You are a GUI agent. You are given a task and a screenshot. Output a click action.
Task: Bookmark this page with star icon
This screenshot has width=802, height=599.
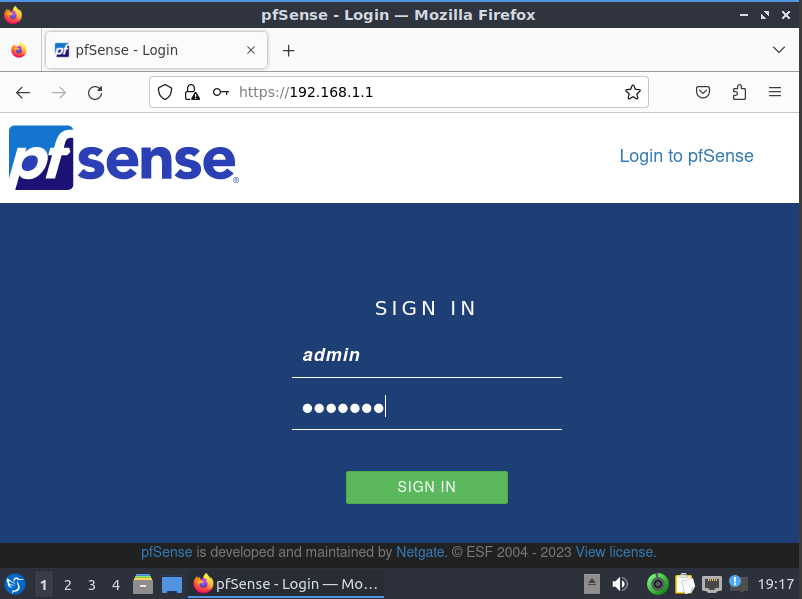click(633, 92)
